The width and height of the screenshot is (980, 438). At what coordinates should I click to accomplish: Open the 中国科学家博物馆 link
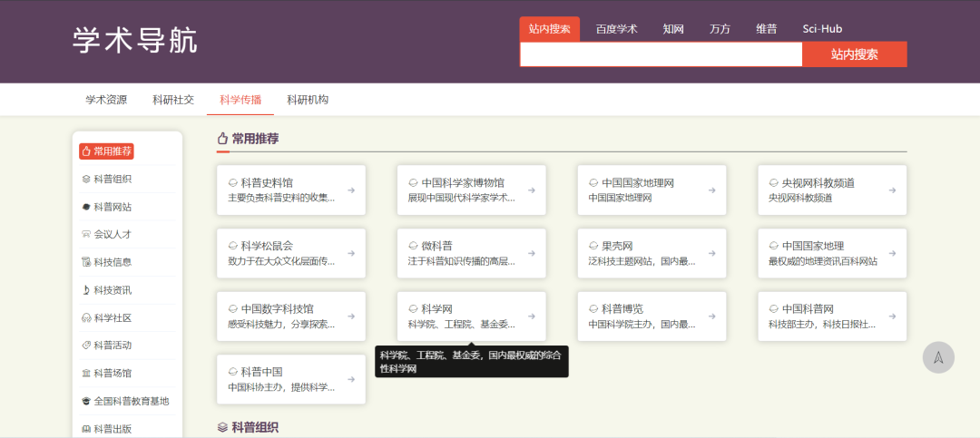point(471,190)
